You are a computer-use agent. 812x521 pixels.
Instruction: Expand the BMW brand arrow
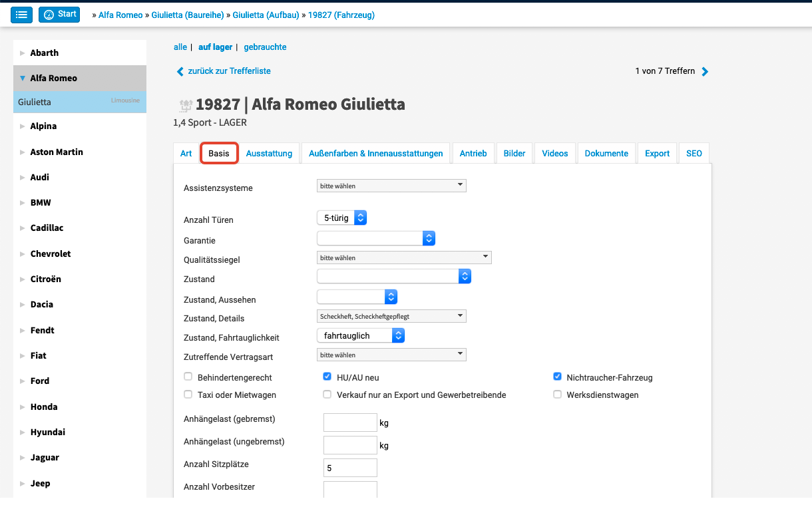[x=22, y=203]
